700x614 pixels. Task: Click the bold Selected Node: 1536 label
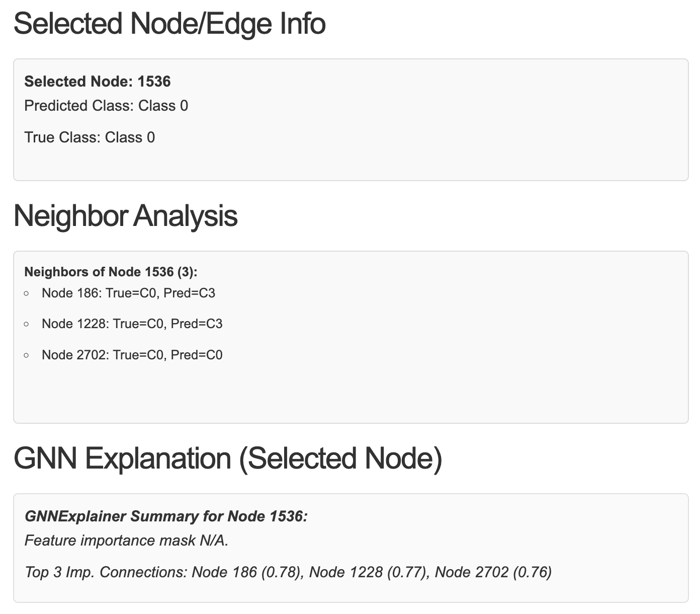click(98, 82)
